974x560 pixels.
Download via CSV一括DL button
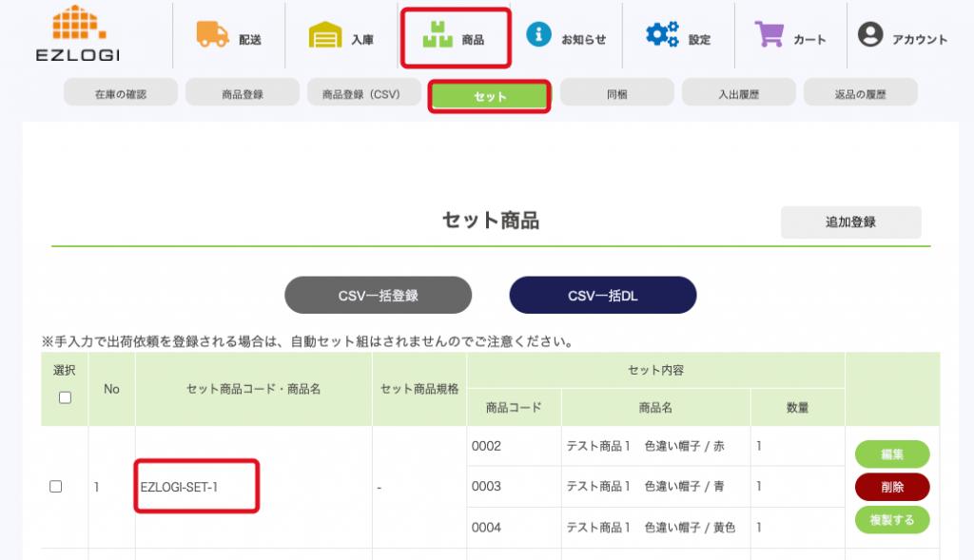[603, 296]
